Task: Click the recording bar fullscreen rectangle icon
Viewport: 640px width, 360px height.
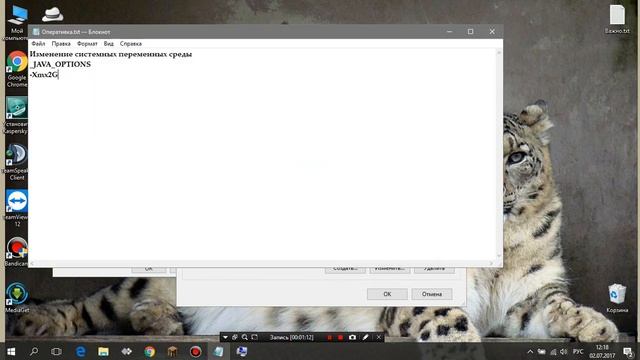Action: click(x=254, y=337)
